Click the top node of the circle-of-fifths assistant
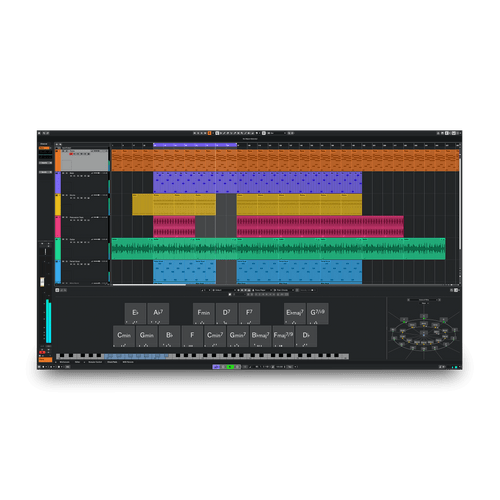This screenshot has height=500, width=500. point(424,316)
